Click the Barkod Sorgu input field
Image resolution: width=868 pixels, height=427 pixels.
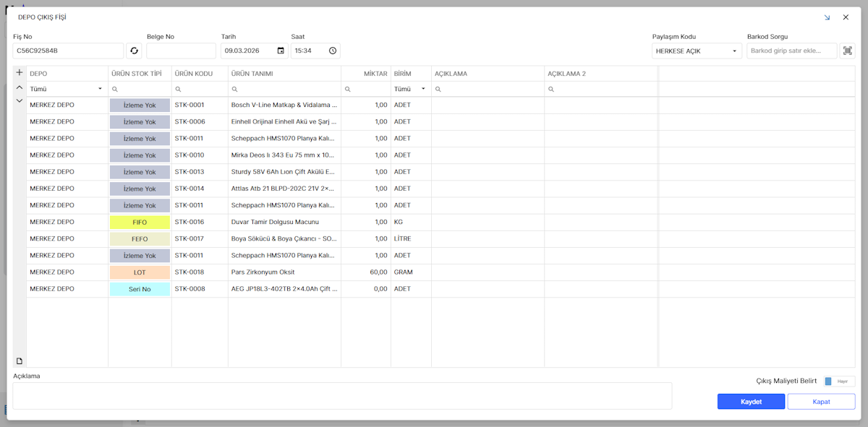point(791,51)
